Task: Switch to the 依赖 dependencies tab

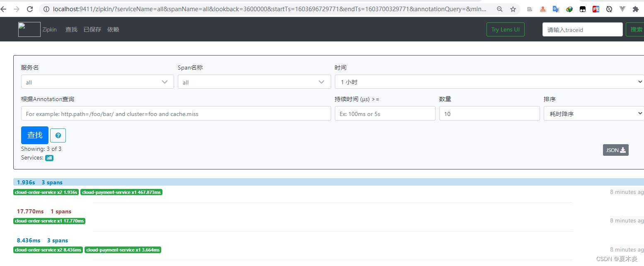Action: point(113,29)
